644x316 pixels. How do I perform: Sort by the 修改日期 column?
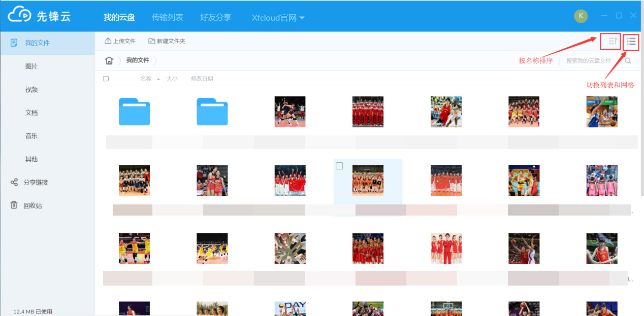(202, 79)
